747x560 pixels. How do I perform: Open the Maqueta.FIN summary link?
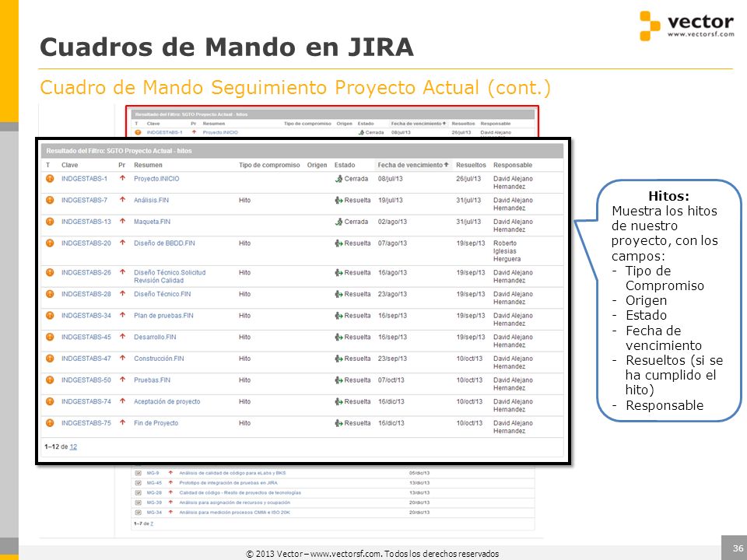coord(152,222)
